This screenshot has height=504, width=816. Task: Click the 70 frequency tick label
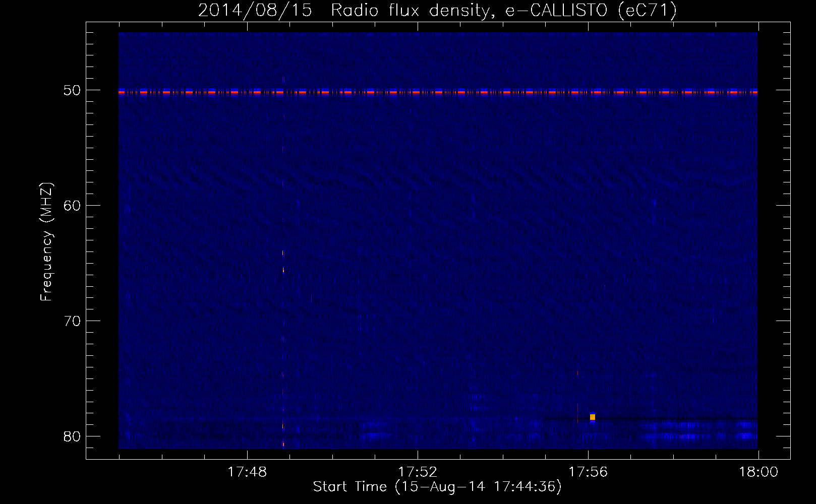tap(72, 321)
